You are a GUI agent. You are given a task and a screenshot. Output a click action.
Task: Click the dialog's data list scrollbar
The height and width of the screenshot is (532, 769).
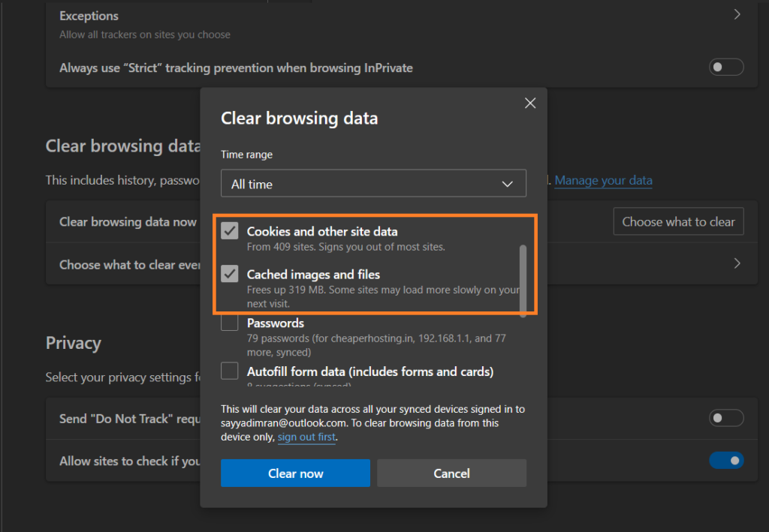coord(523,280)
